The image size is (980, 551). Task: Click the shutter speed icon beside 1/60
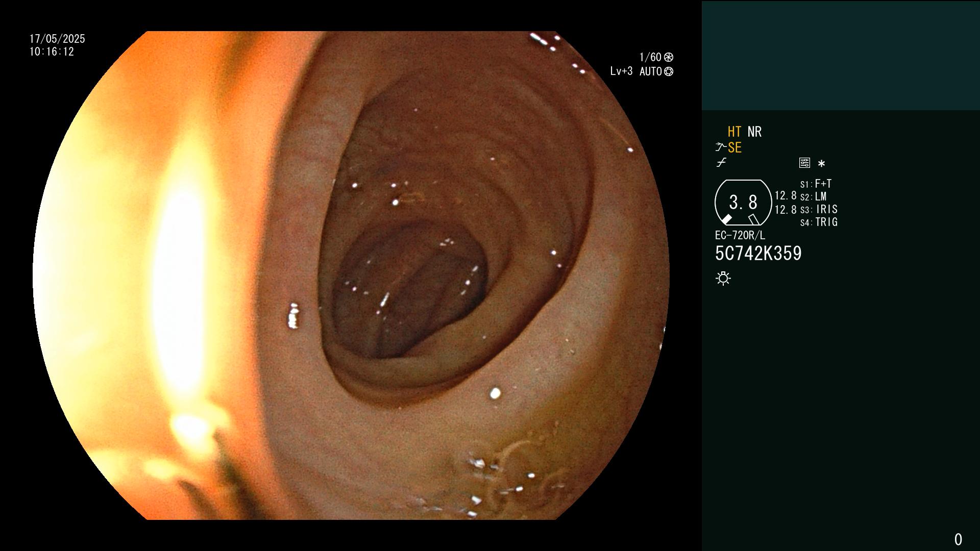coord(669,57)
